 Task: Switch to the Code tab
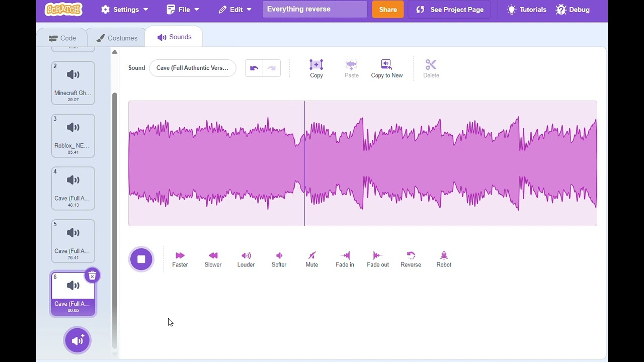pyautogui.click(x=62, y=38)
